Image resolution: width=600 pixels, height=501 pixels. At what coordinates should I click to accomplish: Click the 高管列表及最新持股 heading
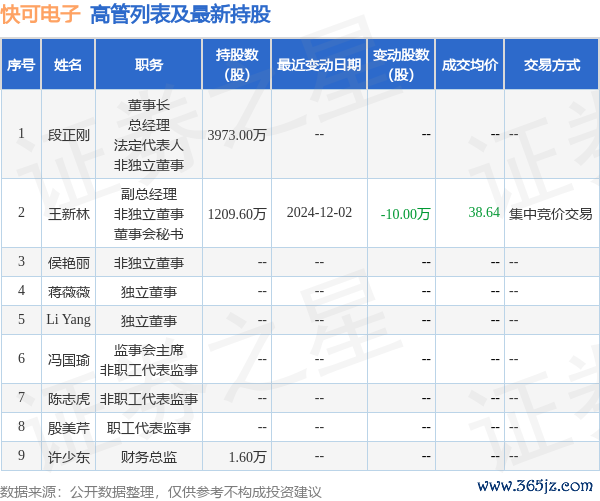tap(180, 15)
